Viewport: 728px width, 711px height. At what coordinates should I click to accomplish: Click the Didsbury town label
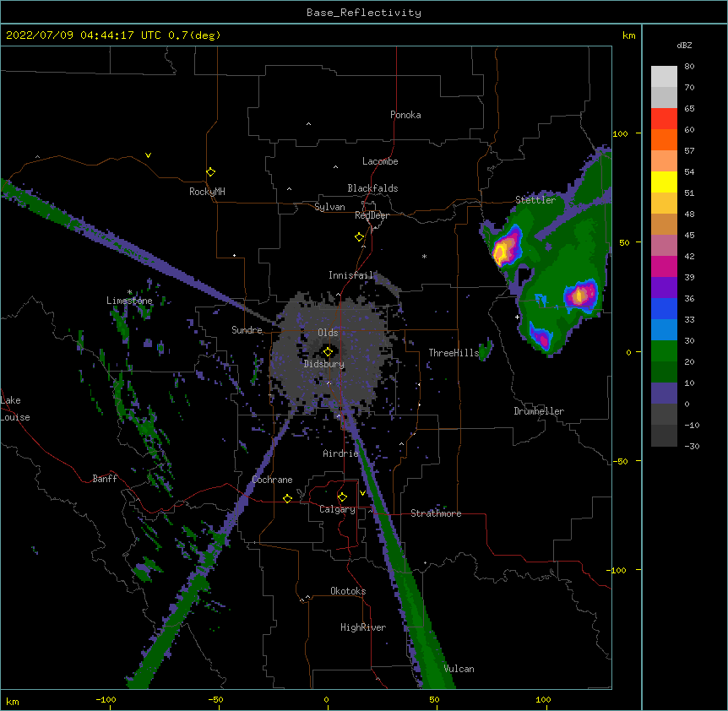(x=324, y=364)
